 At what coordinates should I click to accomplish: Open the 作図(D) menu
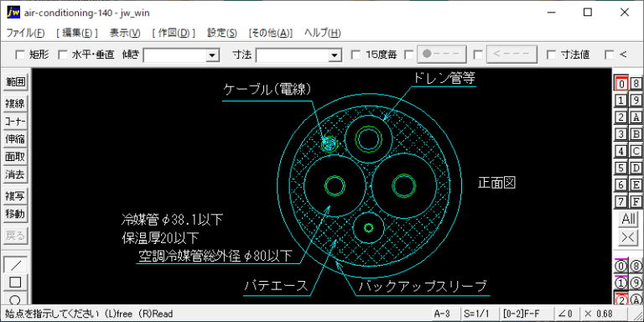tap(174, 33)
